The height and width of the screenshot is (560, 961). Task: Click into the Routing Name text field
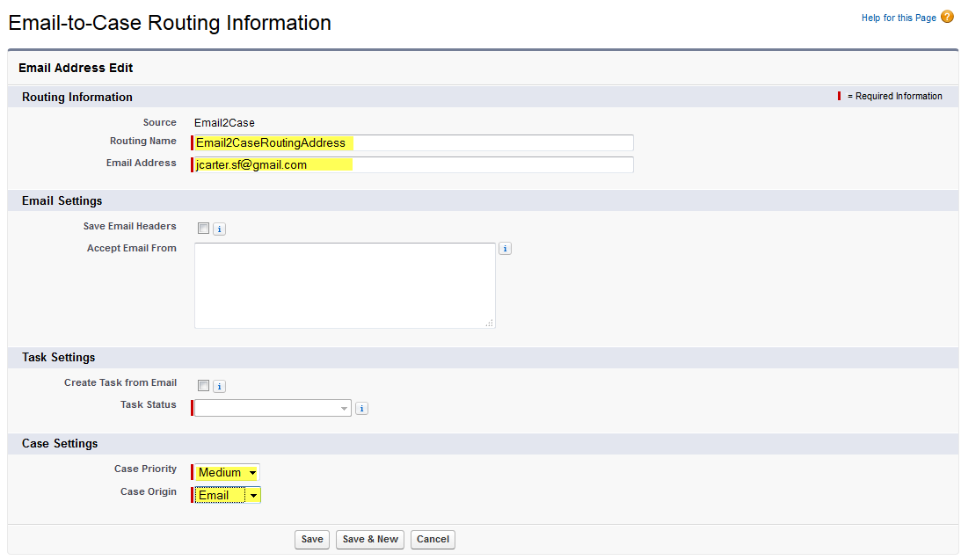413,143
